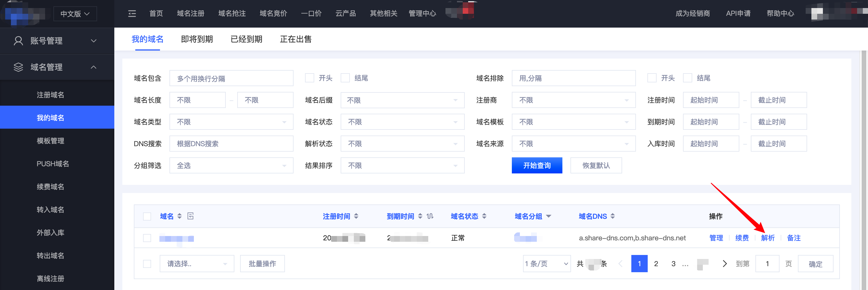Open the 域名模板 dropdown
Viewport: 868px width, 290px height.
coord(574,122)
